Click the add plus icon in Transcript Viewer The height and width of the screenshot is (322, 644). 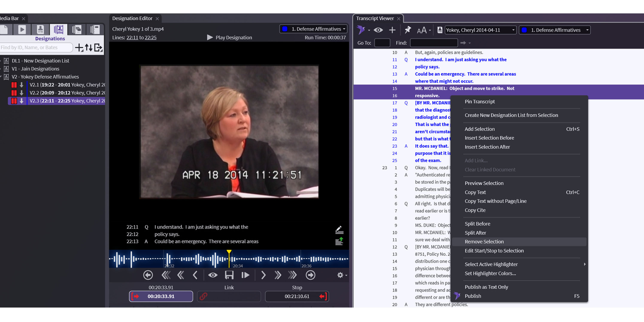tap(392, 30)
